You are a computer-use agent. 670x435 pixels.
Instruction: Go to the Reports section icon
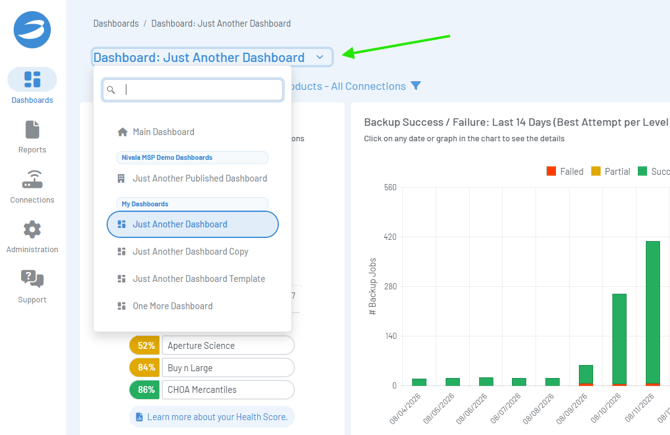[32, 130]
